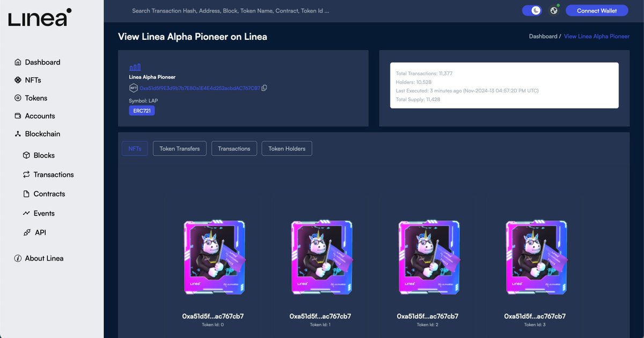Click the diamond icon next to NFTs
The width and height of the screenshot is (644, 338).
click(18, 80)
